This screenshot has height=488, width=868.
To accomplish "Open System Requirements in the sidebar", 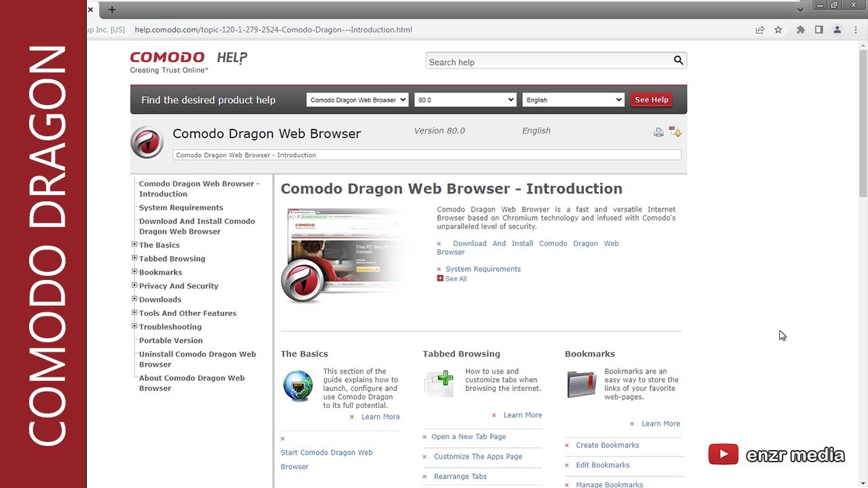I will (x=181, y=207).
